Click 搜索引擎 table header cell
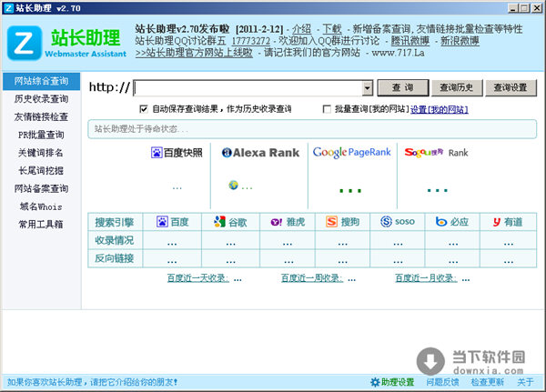The width and height of the screenshot is (546, 392). (115, 222)
